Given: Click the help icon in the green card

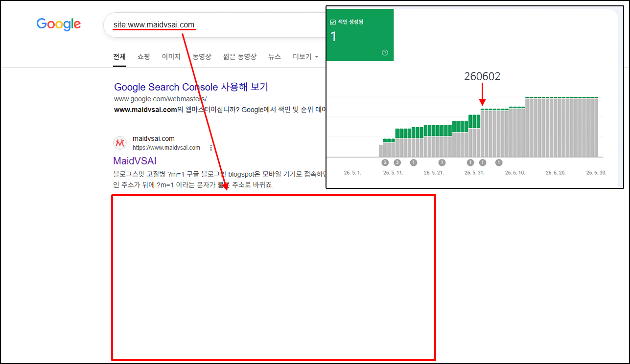Looking at the screenshot, I should (385, 53).
